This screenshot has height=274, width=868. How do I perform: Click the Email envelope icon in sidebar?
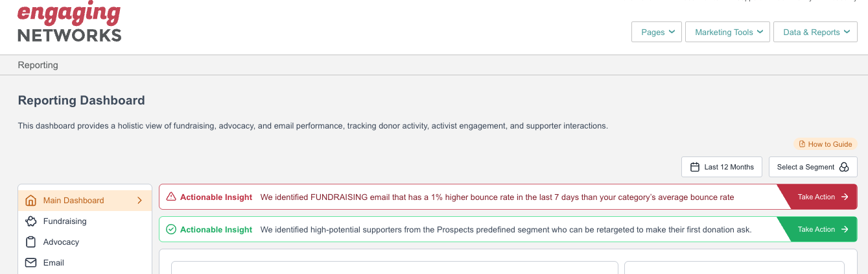[30, 263]
